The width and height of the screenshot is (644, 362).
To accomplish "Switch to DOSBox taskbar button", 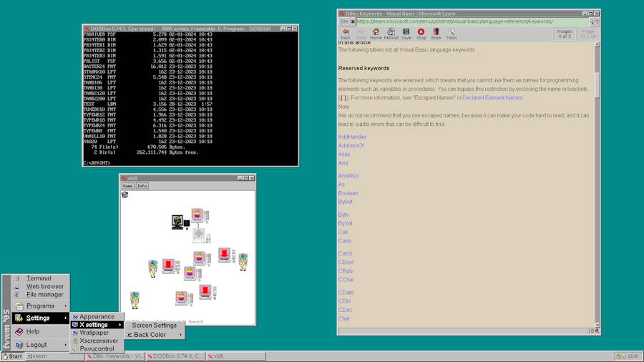I will 175,356.
